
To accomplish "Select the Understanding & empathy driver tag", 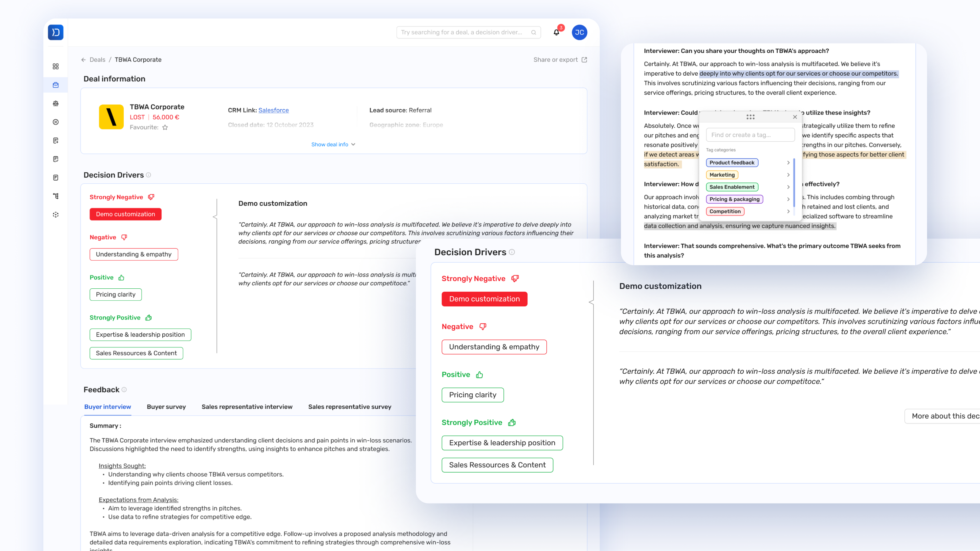I will pyautogui.click(x=134, y=254).
